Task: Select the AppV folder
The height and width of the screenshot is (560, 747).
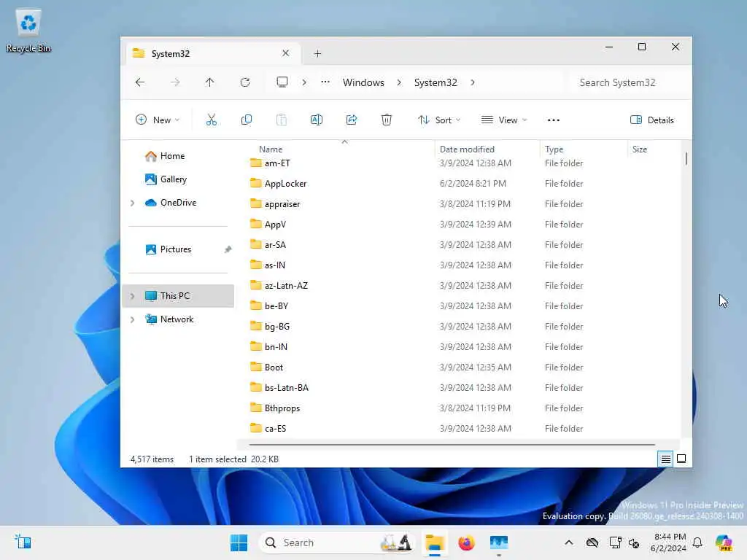Action: [x=275, y=225]
